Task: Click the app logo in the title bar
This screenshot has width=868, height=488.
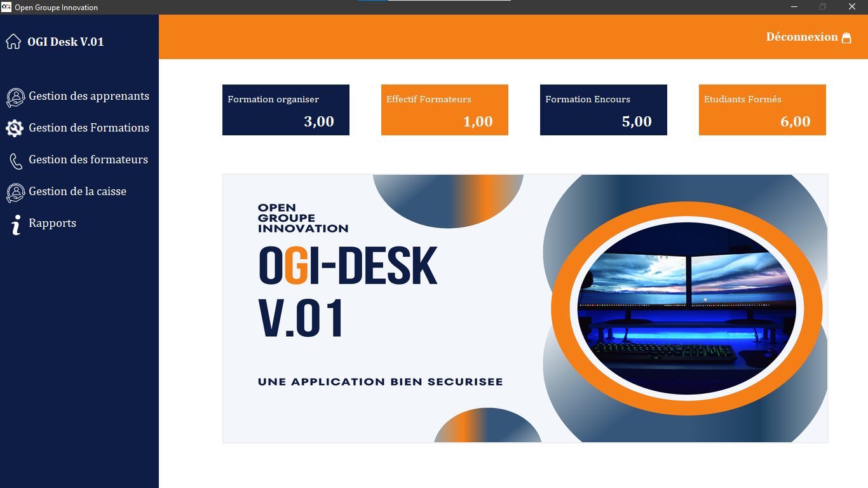Action: coord(6,7)
